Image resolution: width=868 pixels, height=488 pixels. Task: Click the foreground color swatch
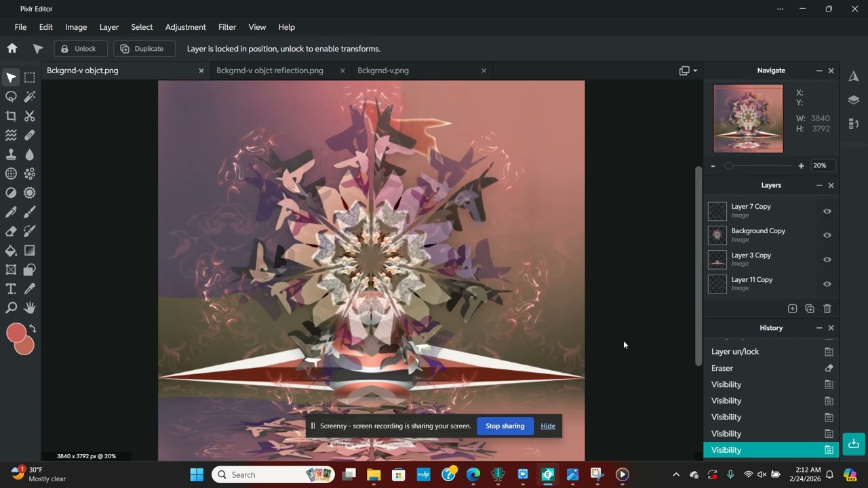pyautogui.click(x=16, y=333)
